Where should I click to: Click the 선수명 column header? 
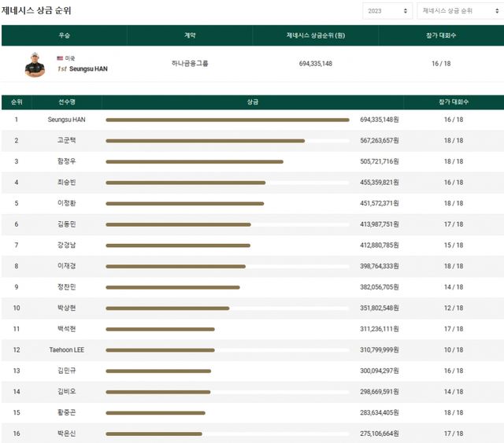click(67, 102)
